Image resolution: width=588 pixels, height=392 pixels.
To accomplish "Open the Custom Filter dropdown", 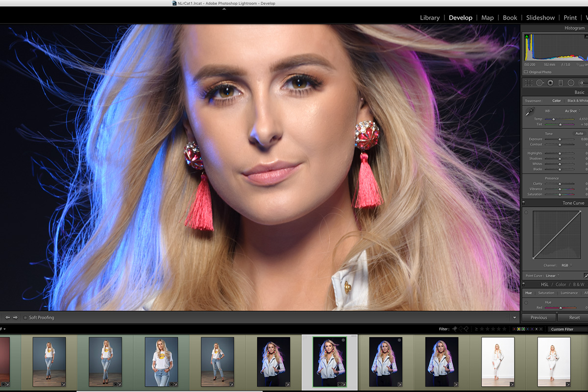I will tap(567, 329).
